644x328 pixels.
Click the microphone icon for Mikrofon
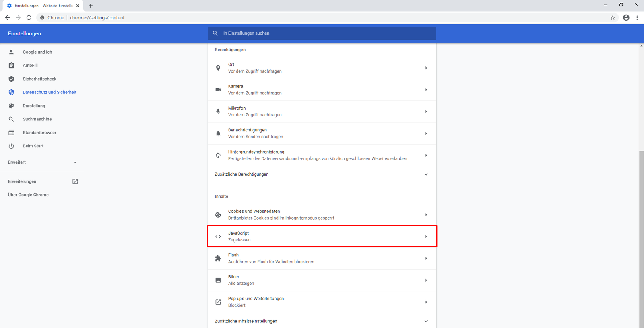coord(218,112)
